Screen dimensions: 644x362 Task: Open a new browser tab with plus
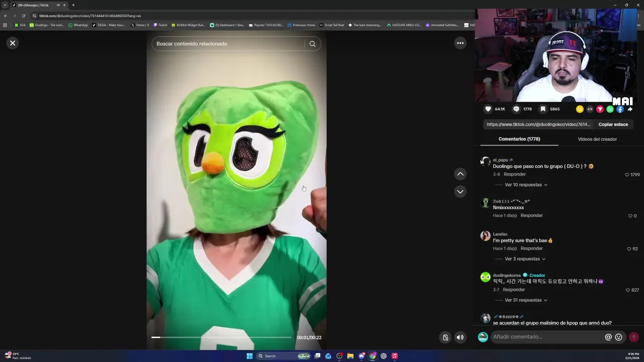point(73,5)
